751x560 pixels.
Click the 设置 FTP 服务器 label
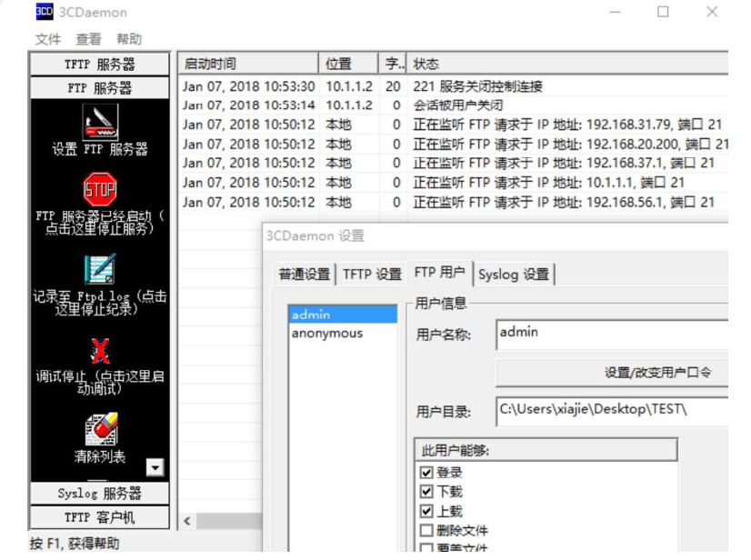click(x=100, y=149)
